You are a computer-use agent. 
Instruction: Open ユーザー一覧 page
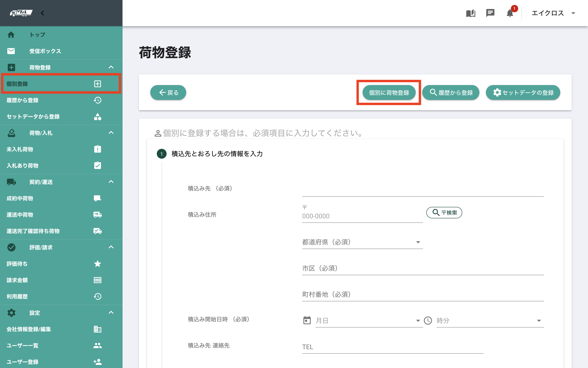click(x=61, y=346)
